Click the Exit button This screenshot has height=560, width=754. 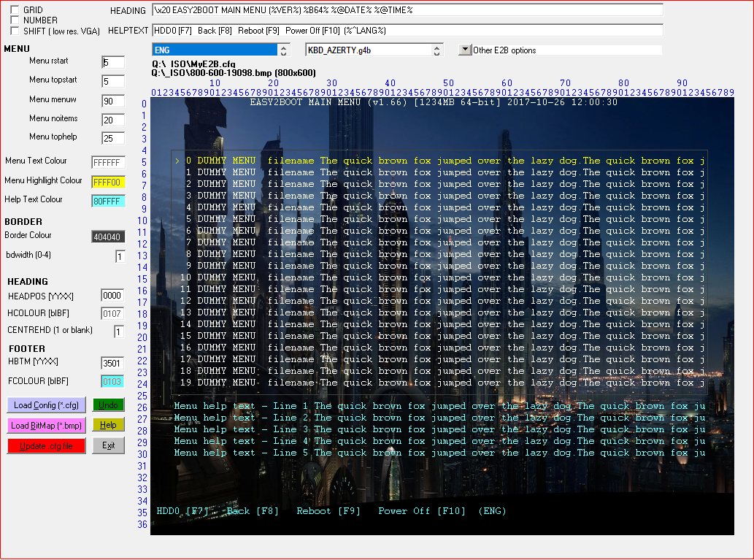(108, 445)
